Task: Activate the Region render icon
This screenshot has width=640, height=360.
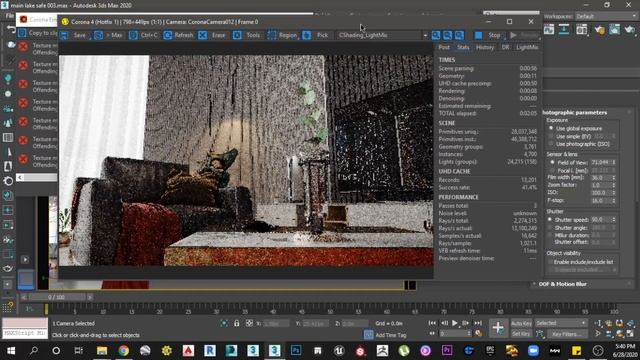Action: tap(272, 35)
